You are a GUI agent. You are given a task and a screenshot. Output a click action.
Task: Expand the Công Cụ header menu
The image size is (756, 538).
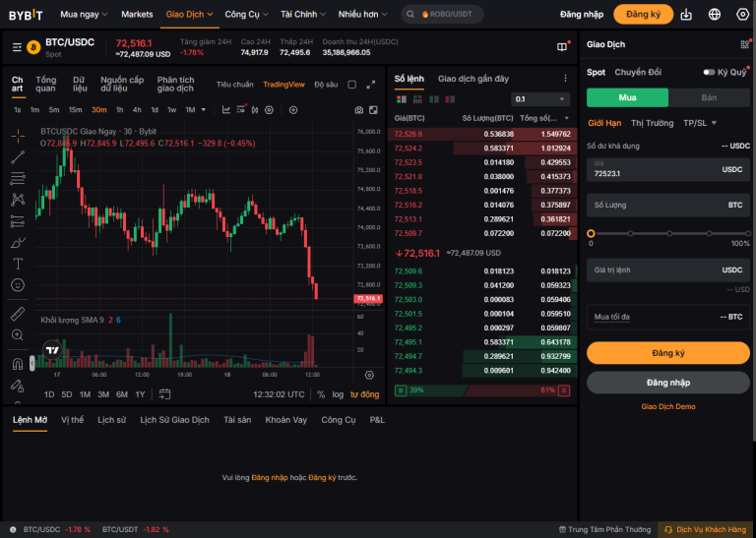[247, 15]
